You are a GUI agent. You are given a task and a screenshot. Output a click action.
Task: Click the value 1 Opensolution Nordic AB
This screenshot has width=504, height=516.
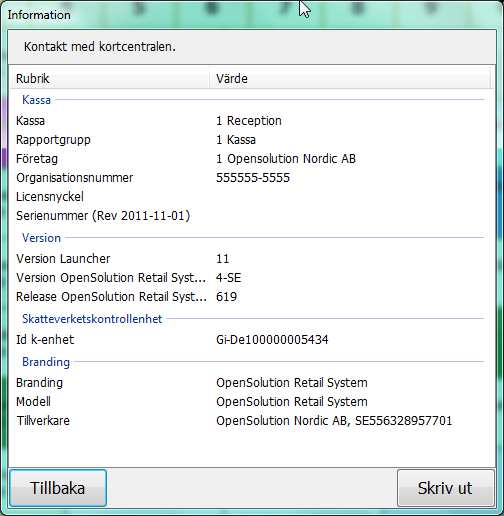click(x=286, y=159)
